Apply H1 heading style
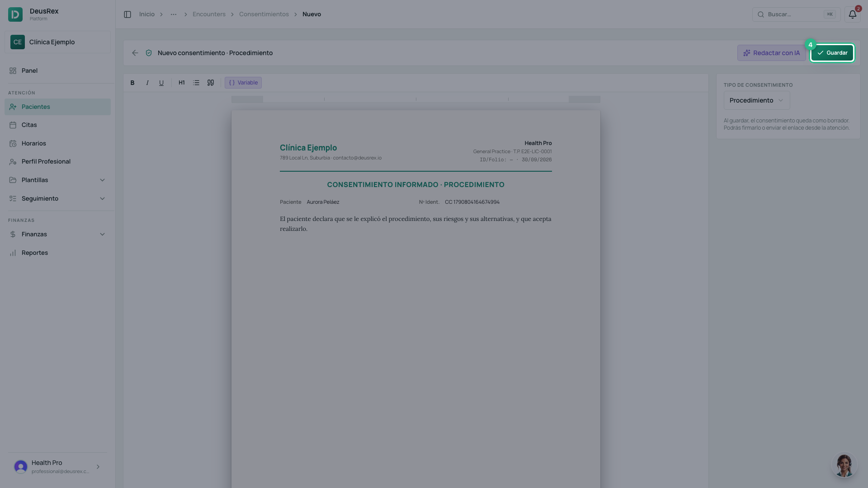 pyautogui.click(x=182, y=83)
